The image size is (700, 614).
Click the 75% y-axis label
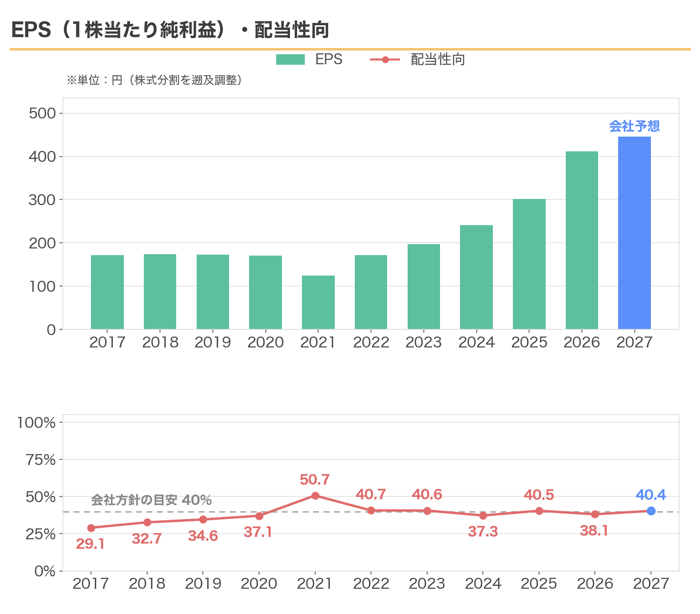pos(40,460)
